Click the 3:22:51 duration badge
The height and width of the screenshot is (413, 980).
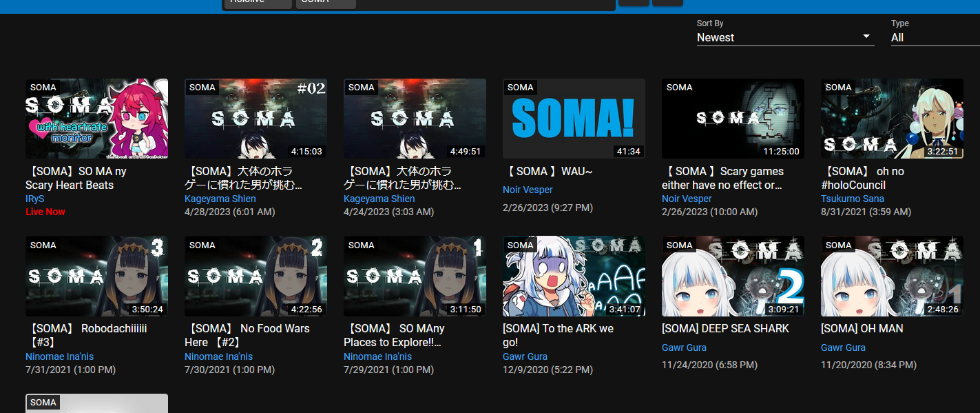coord(941,151)
